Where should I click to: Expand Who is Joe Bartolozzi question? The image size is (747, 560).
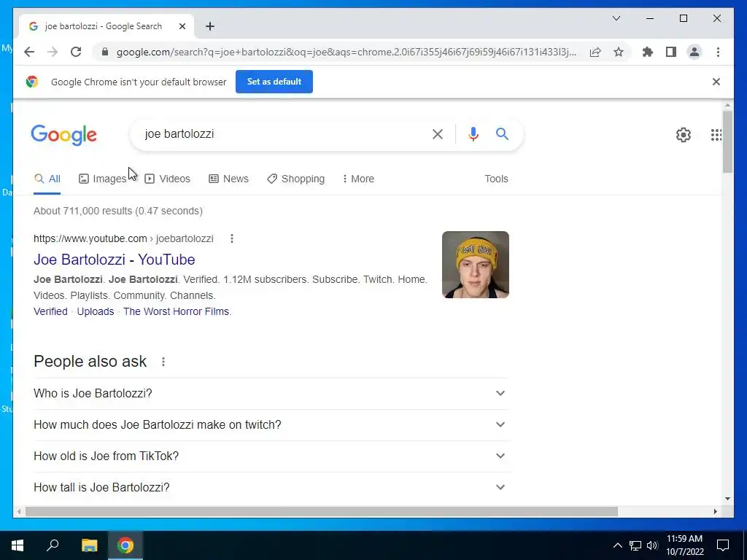[271, 393]
